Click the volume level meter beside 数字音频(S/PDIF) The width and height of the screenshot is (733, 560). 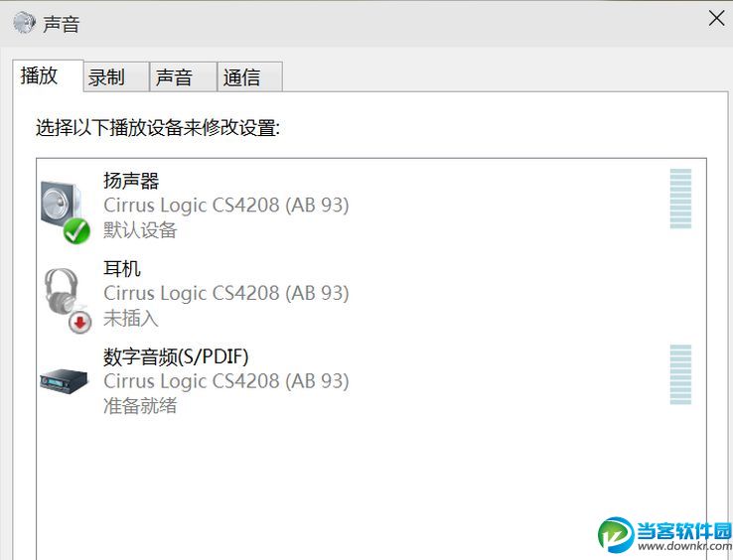[680, 374]
